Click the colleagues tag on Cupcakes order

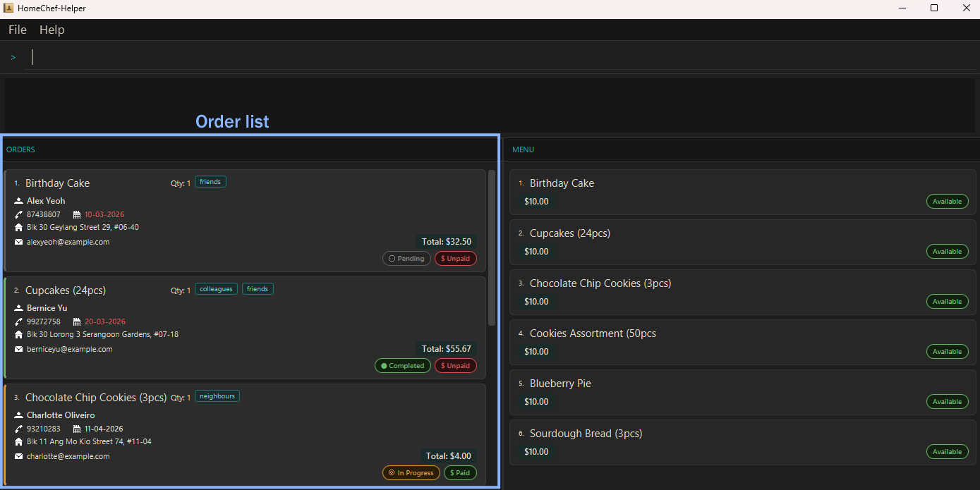[216, 289]
